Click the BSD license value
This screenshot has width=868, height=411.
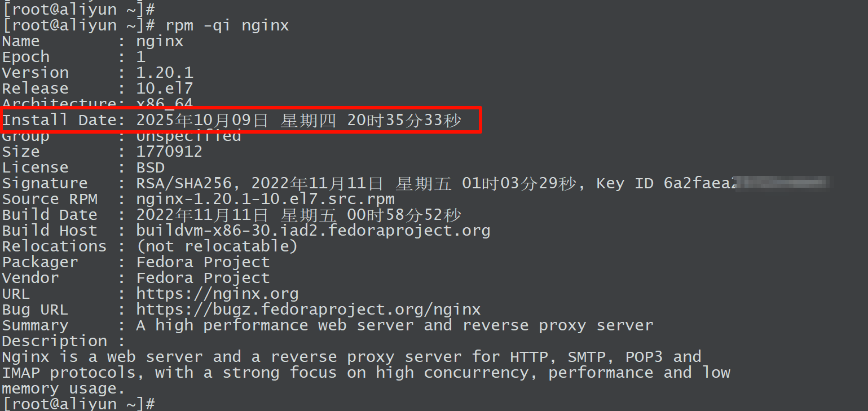click(151, 167)
